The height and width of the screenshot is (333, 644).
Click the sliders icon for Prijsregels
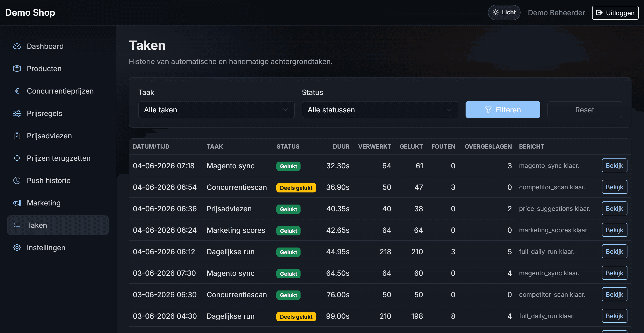point(17,113)
